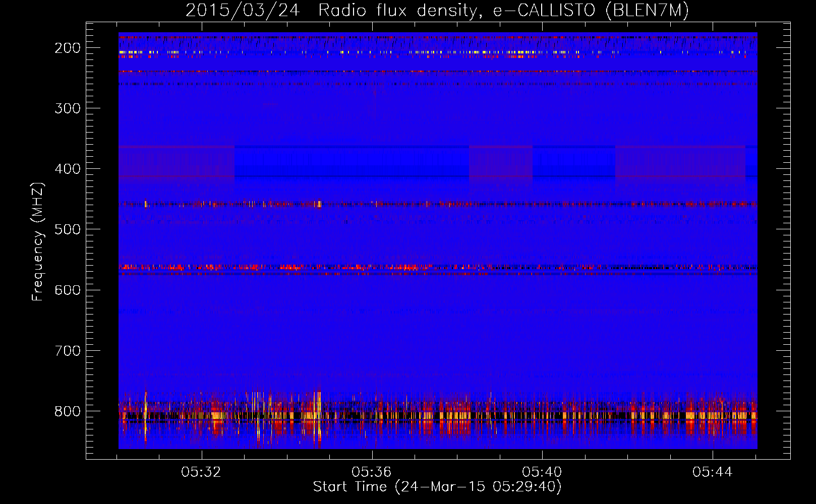816x504 pixels.
Task: Click the 700 frequency tick label
Action: pyautogui.click(x=68, y=350)
